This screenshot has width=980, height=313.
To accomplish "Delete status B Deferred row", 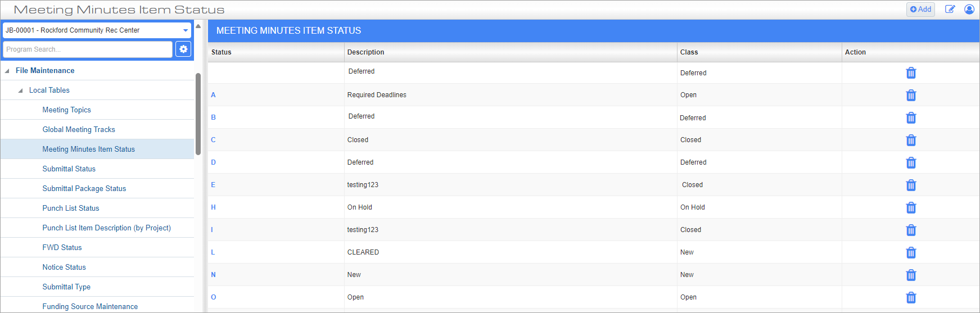I will (x=911, y=118).
